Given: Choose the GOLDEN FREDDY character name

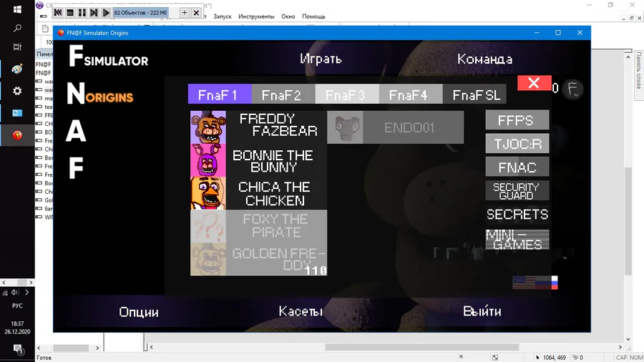Looking at the screenshot, I should [278, 259].
